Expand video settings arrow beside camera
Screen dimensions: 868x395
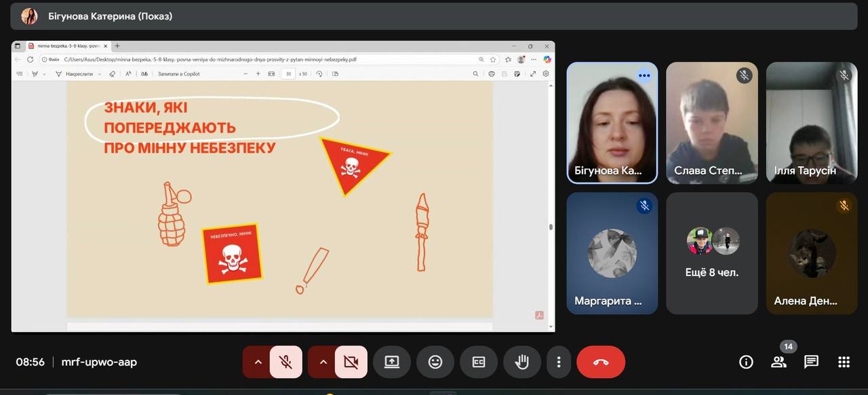(323, 362)
